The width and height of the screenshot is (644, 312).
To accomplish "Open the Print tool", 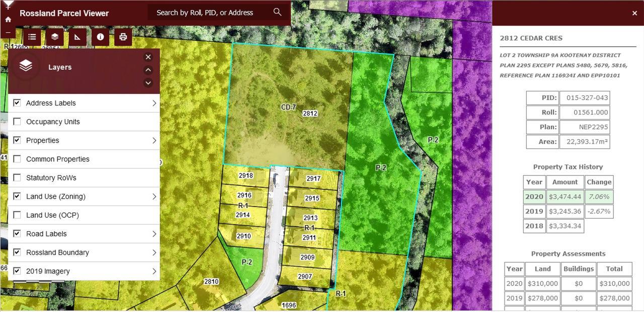I will [x=123, y=37].
